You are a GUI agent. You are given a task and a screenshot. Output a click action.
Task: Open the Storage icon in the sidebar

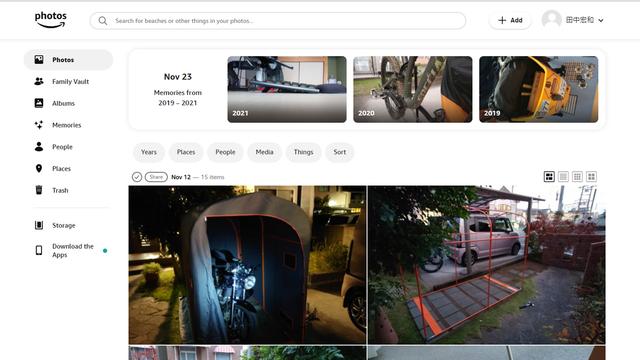click(39, 225)
